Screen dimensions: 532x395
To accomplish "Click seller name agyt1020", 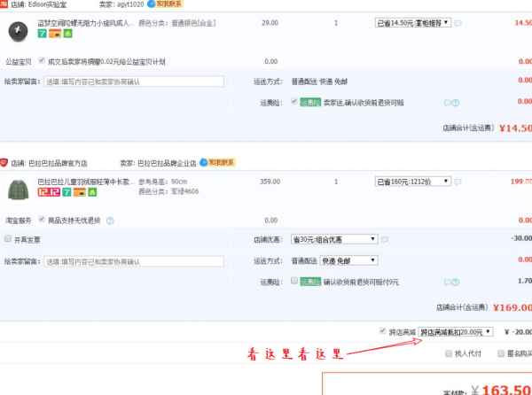I will [130, 4].
